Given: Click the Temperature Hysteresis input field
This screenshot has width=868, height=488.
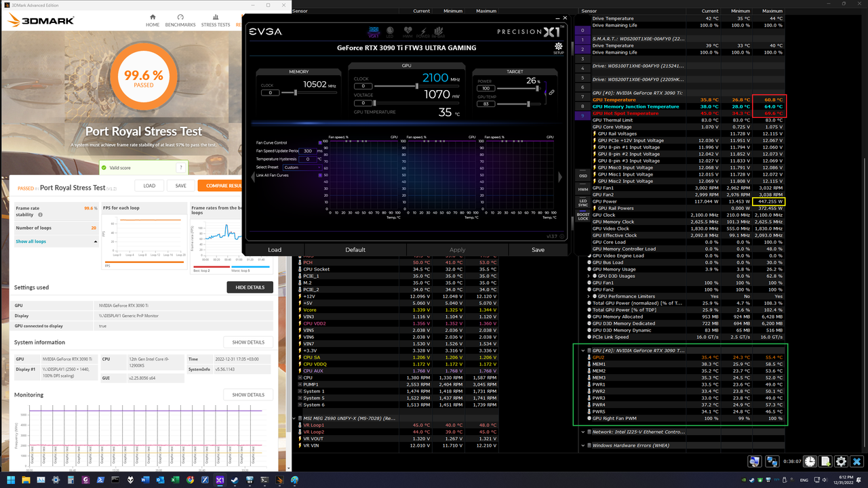Looking at the screenshot, I should (308, 159).
